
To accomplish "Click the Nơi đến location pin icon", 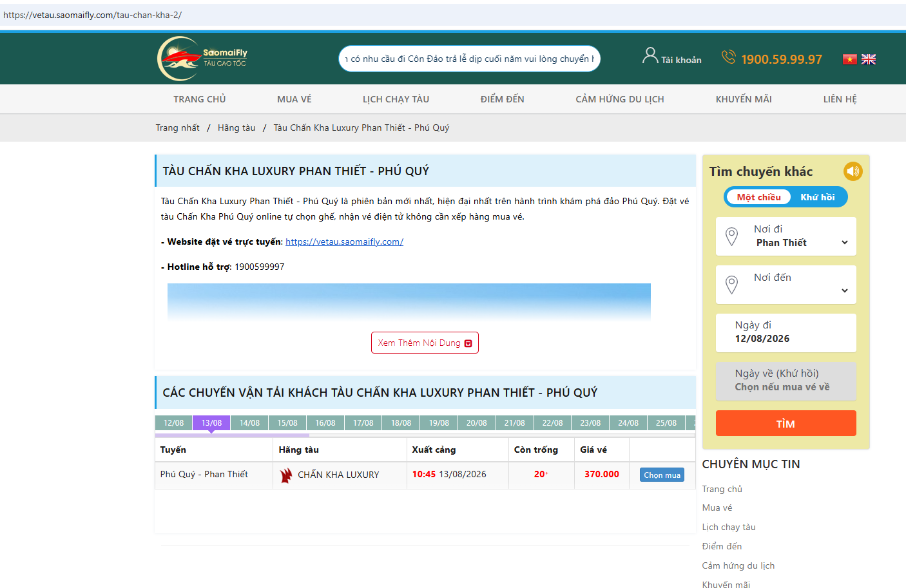I will coord(731,285).
